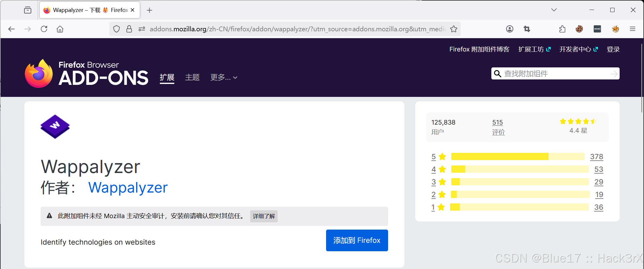Click the forward navigation arrow
644x269 pixels.
(28, 29)
